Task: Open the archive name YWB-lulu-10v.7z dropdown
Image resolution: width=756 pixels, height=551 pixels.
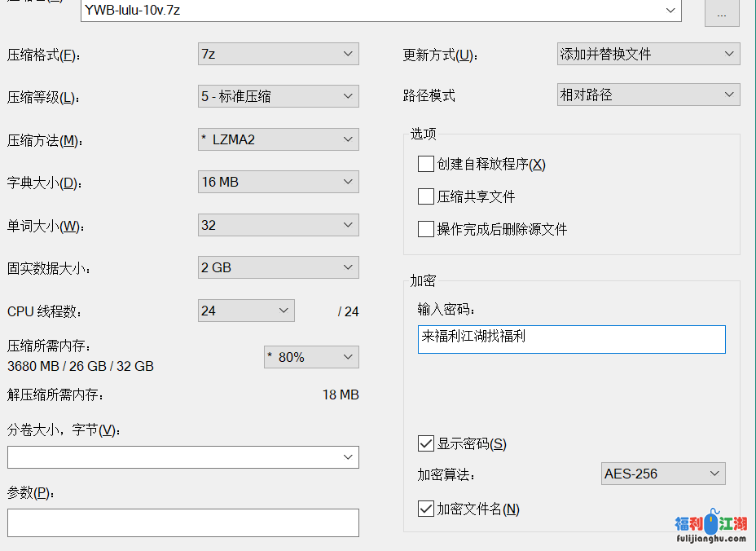Action: (x=671, y=10)
